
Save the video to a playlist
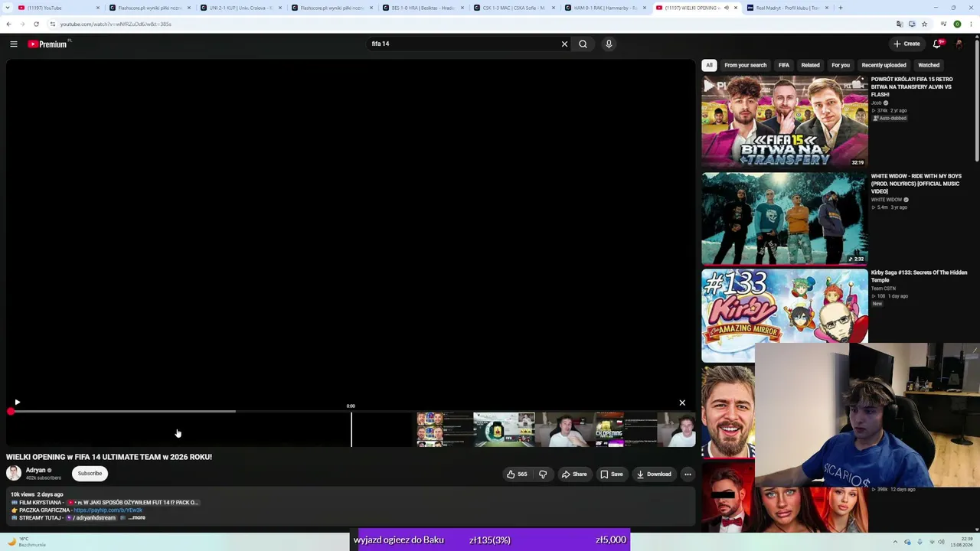pos(612,474)
